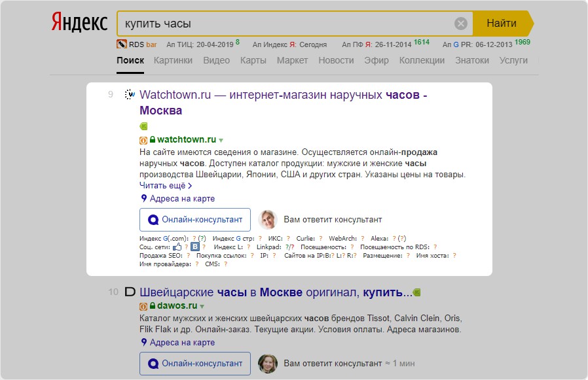Screen dimensions: 588x380
Task: Click the dawos D favicon
Action: pyautogui.click(x=130, y=292)
